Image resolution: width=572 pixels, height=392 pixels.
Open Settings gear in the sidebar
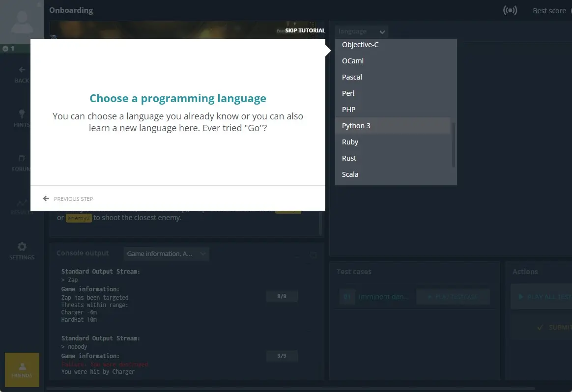tap(22, 251)
